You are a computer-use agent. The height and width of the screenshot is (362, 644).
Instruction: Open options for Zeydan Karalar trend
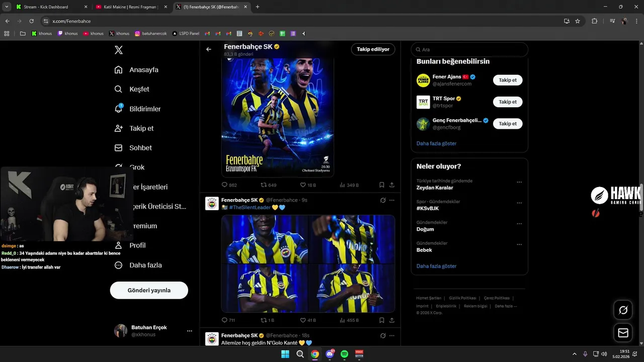519,182
